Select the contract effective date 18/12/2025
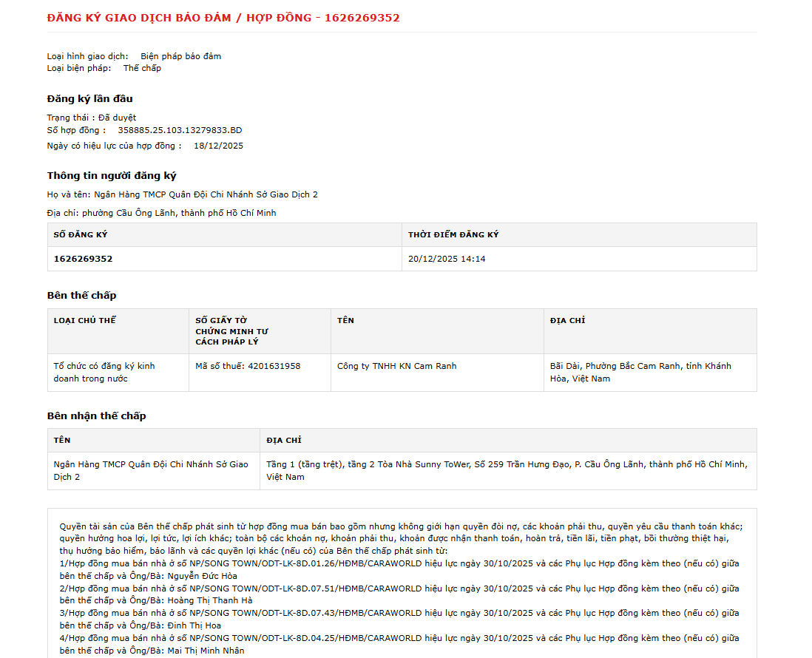 tap(219, 146)
